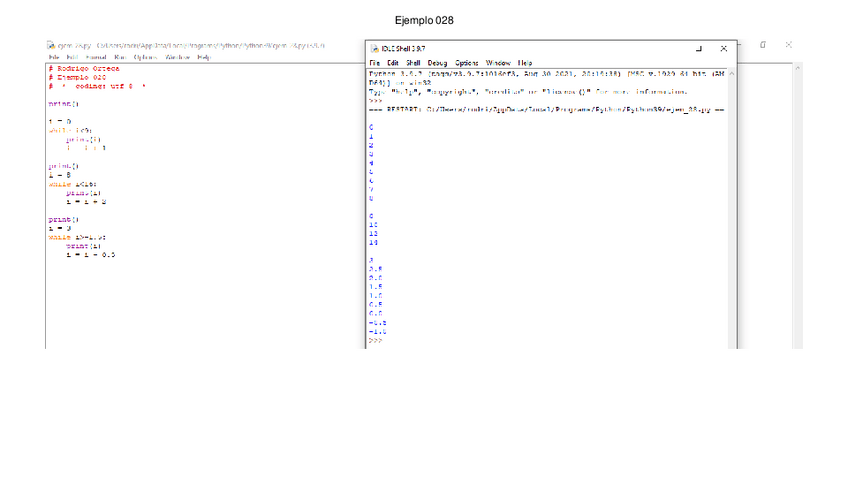Open Options menu in IDLE Shell window
Image resolution: width=848 pixels, height=477 pixels.
466,63
